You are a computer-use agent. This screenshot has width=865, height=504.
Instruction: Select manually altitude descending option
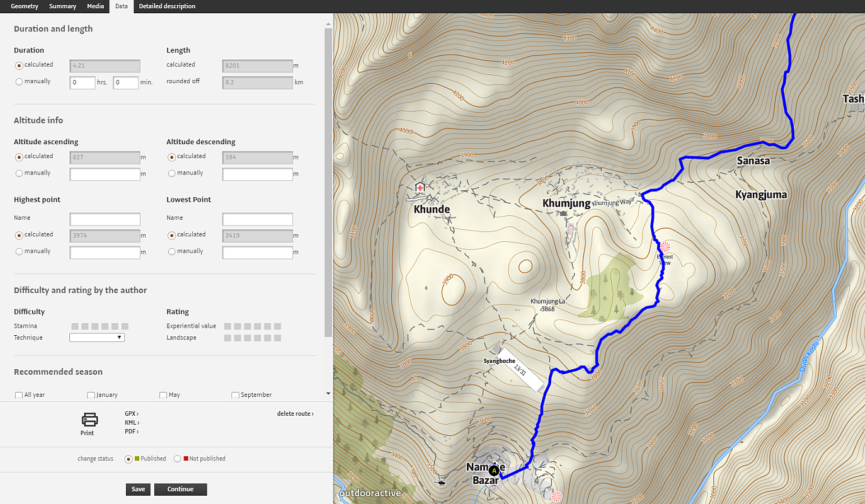click(x=171, y=173)
